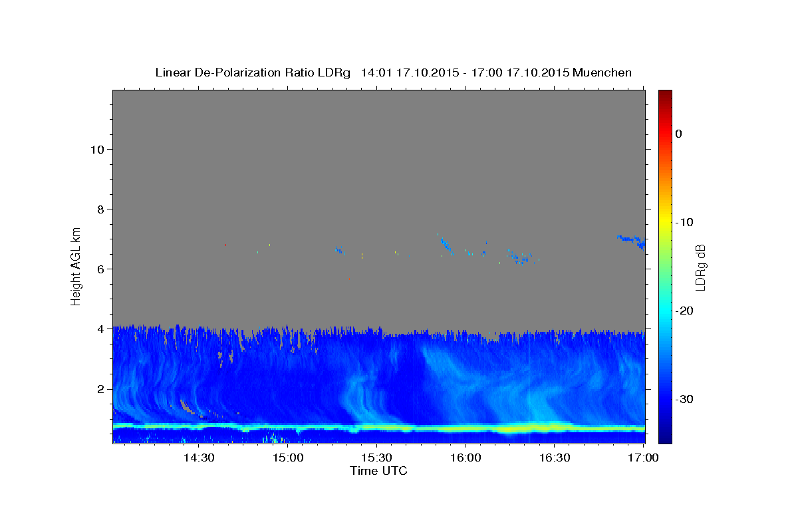
Task: Click the 16:30 time axis label
Action: 555,458
